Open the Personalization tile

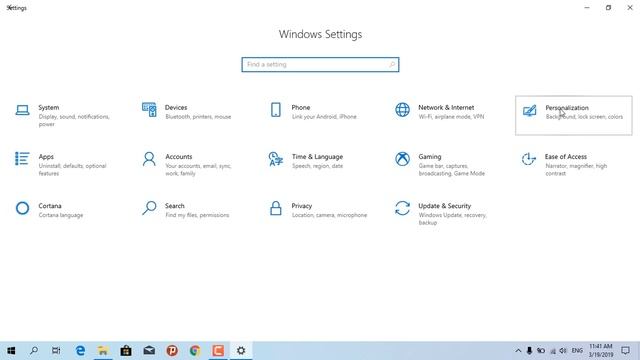[x=573, y=116]
